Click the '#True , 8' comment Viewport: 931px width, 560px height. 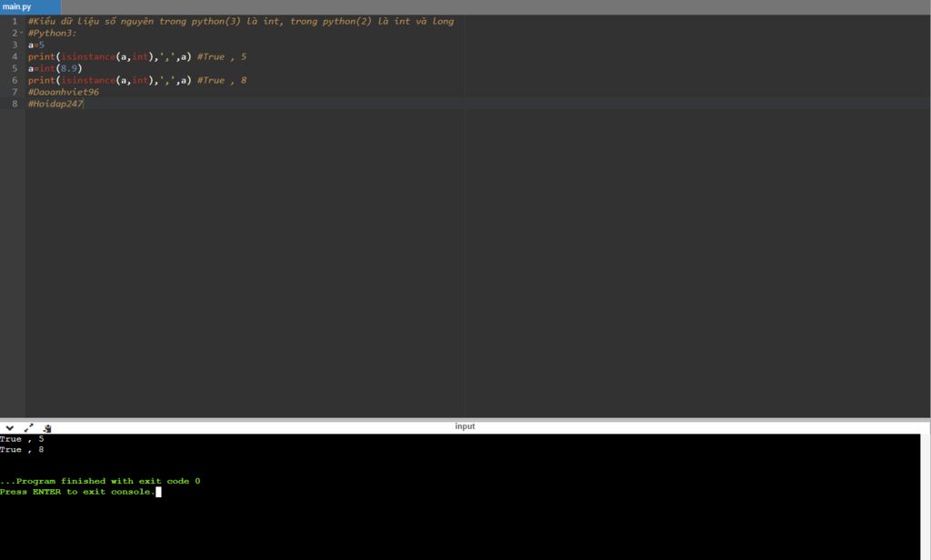click(222, 80)
